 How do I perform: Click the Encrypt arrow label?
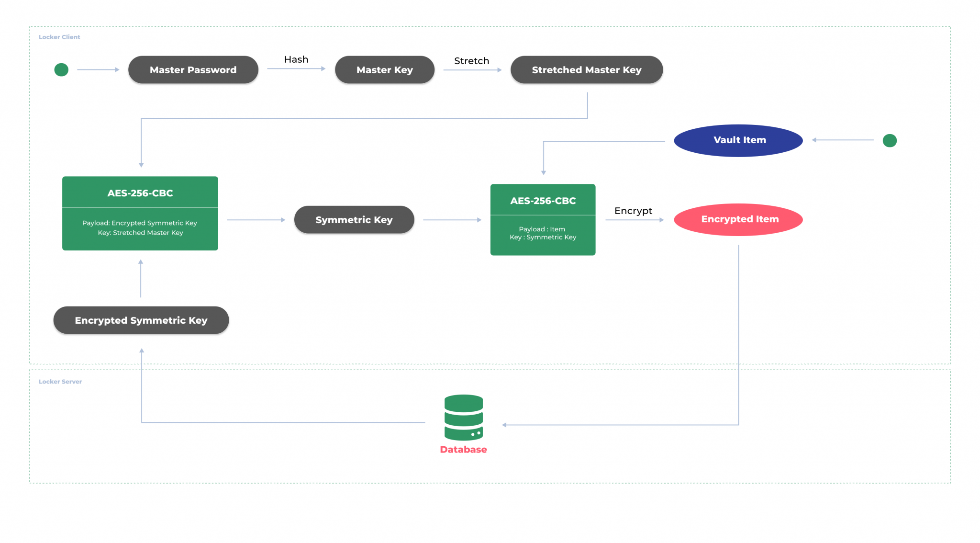[633, 211]
